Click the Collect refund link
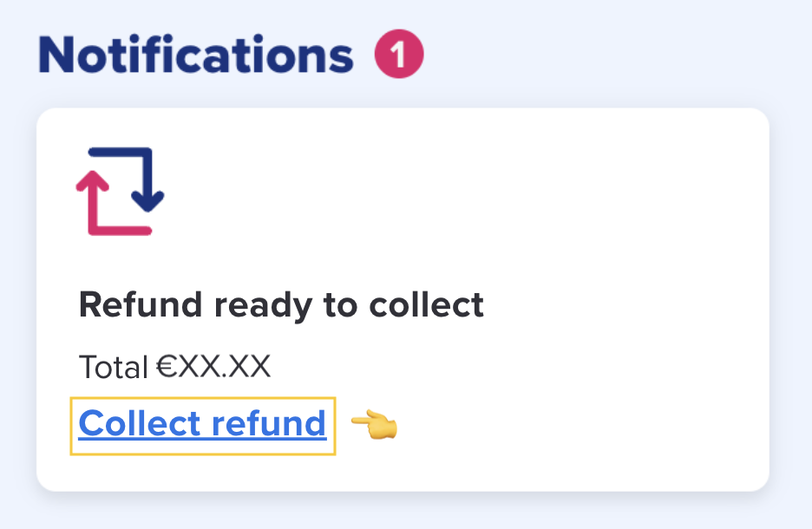Image resolution: width=812 pixels, height=529 pixels. [x=202, y=424]
